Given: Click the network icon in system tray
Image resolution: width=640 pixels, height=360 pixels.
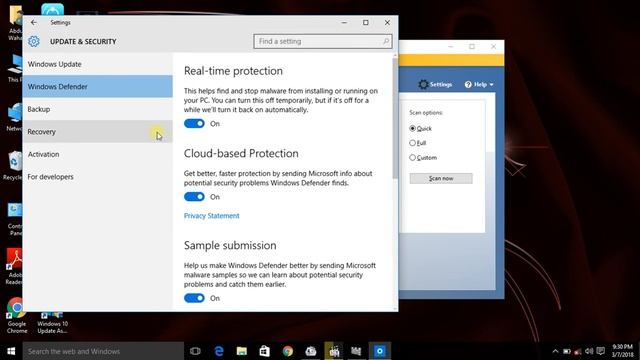Looking at the screenshot, I should (x=578, y=351).
